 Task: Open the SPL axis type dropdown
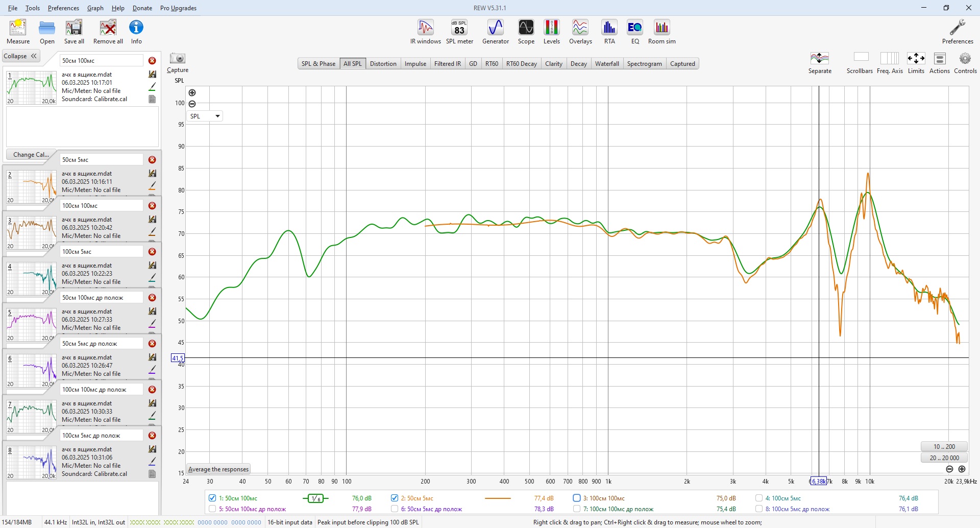coord(205,116)
